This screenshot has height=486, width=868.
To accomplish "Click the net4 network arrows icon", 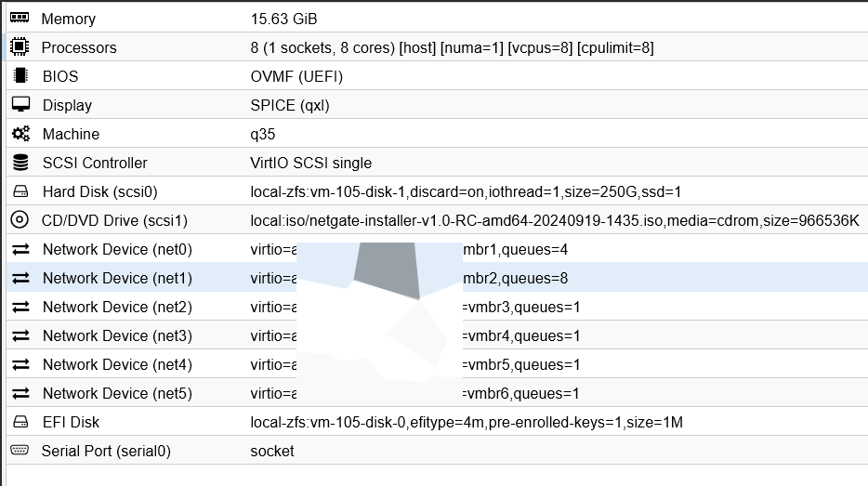I will tap(20, 364).
